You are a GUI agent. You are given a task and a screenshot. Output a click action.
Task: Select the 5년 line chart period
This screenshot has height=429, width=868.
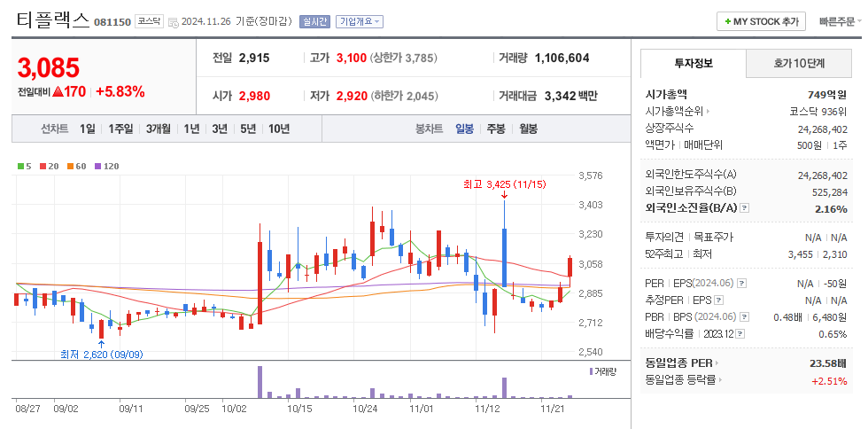click(x=248, y=129)
